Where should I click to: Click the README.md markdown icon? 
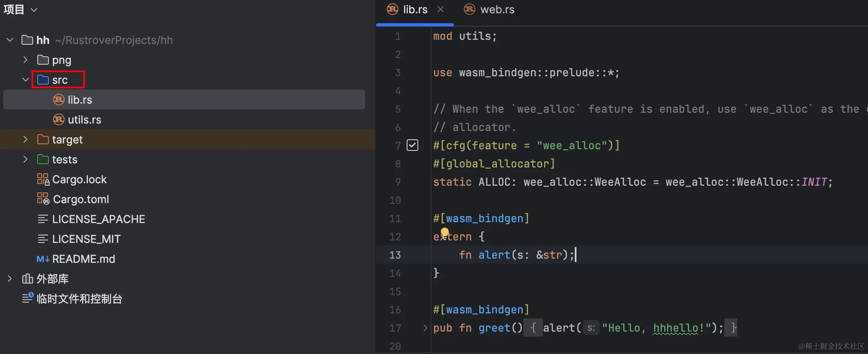(x=43, y=259)
